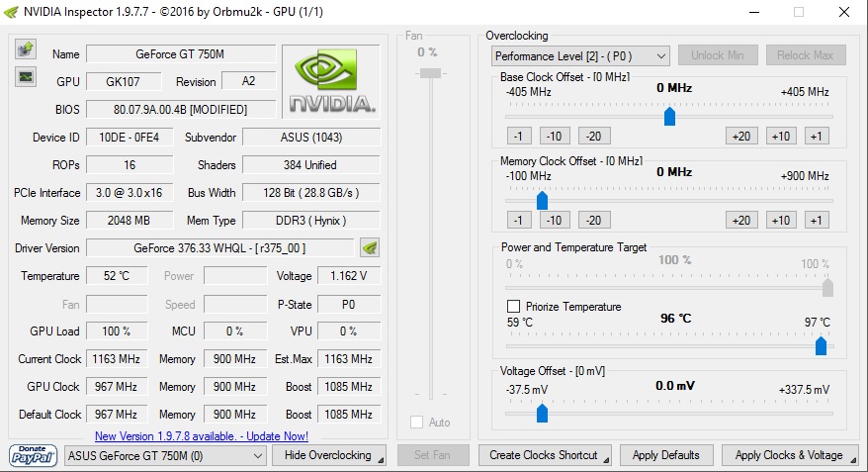Click the Memory Clock Offset slider handle
The image size is (868, 472).
point(542,201)
